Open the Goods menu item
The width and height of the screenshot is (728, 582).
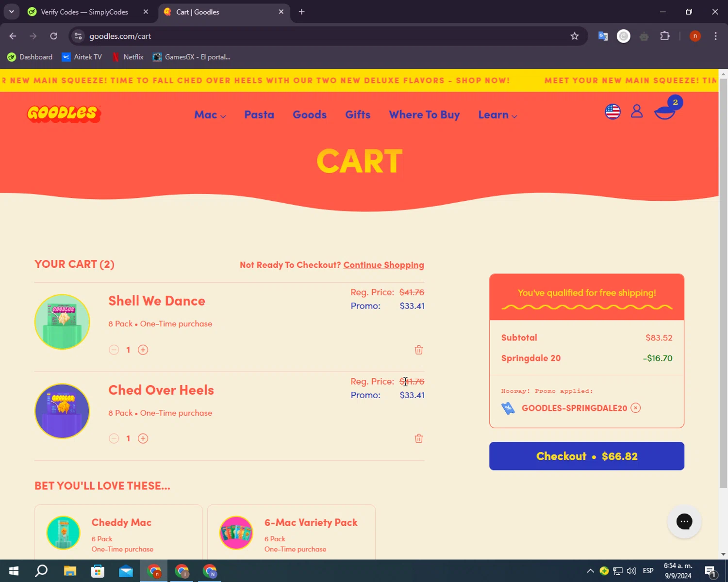tap(310, 115)
